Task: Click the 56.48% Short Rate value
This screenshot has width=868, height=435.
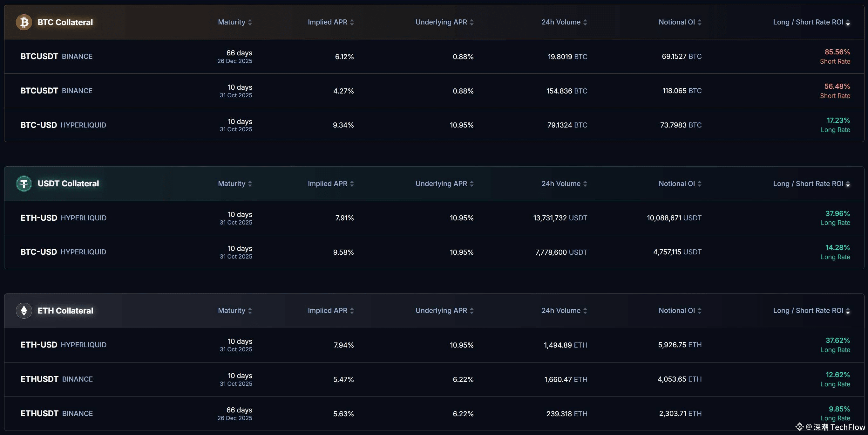Action: (837, 87)
